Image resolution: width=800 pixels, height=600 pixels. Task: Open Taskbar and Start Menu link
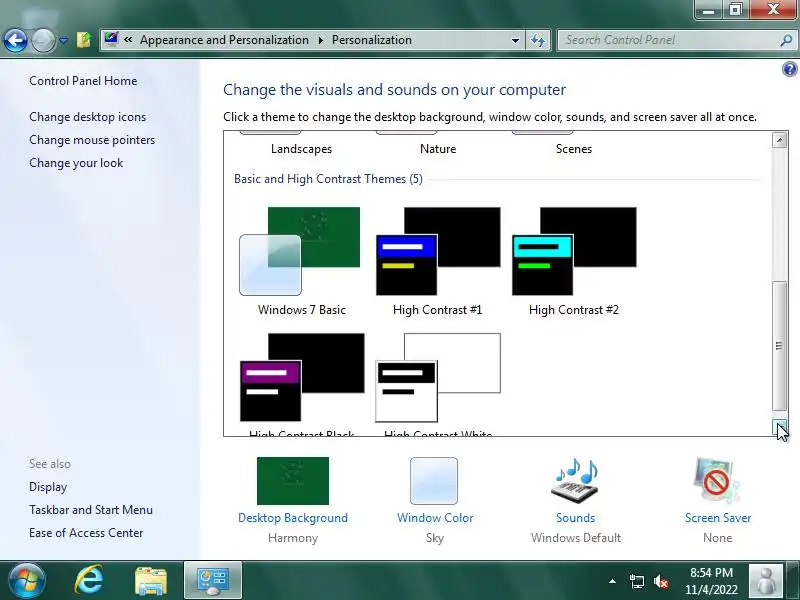coord(91,510)
